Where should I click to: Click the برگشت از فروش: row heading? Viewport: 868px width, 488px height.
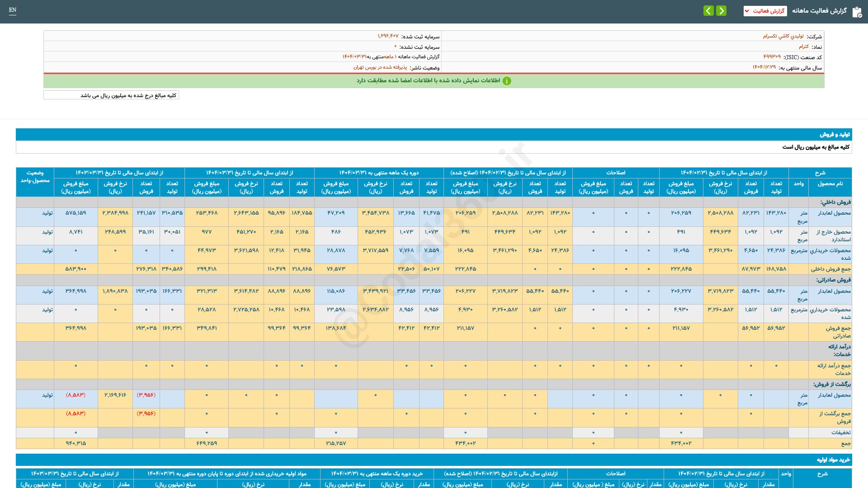tap(832, 385)
